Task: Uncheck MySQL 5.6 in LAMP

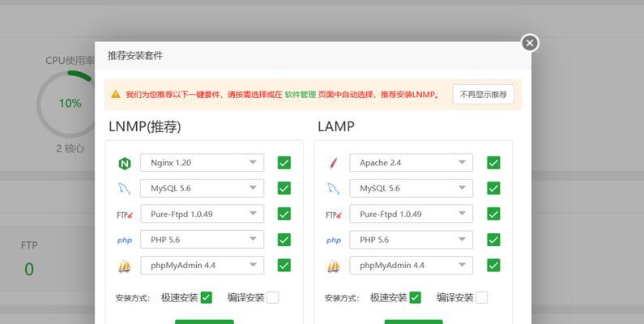Action: (493, 188)
